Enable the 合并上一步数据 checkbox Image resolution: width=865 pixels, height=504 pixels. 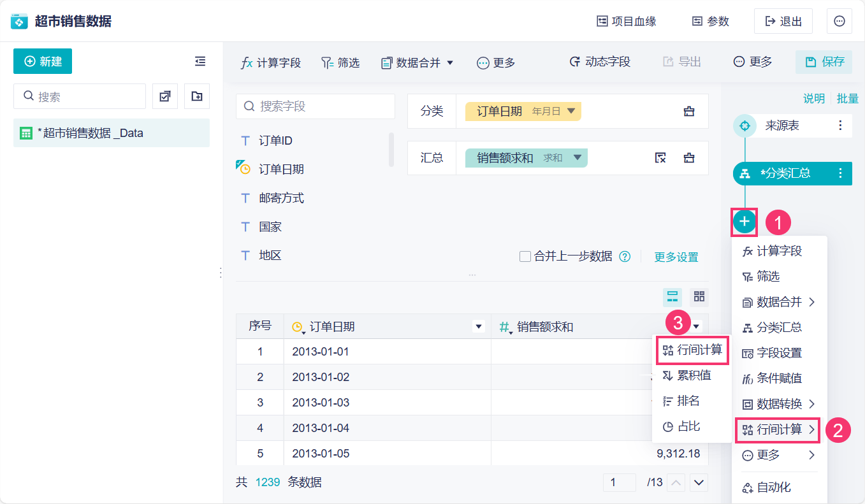525,257
